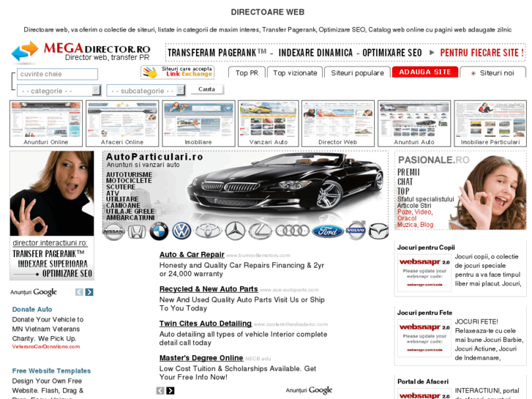
Task: Click the BMW brand logo
Action: click(x=159, y=231)
